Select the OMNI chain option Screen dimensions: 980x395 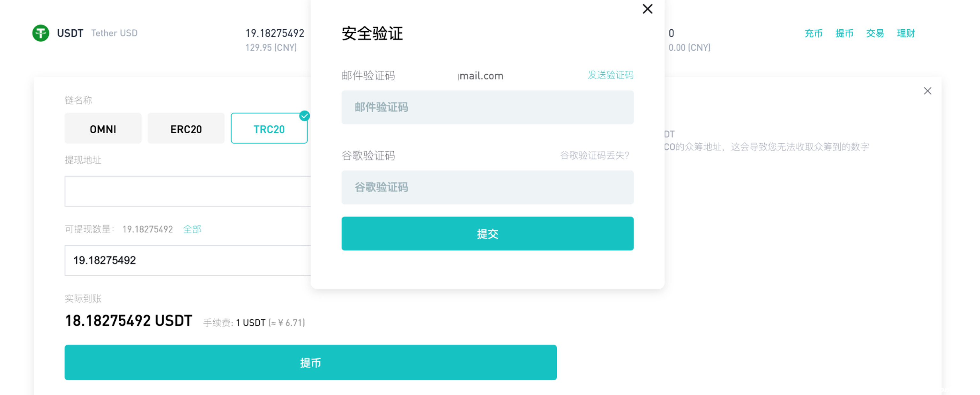point(103,129)
